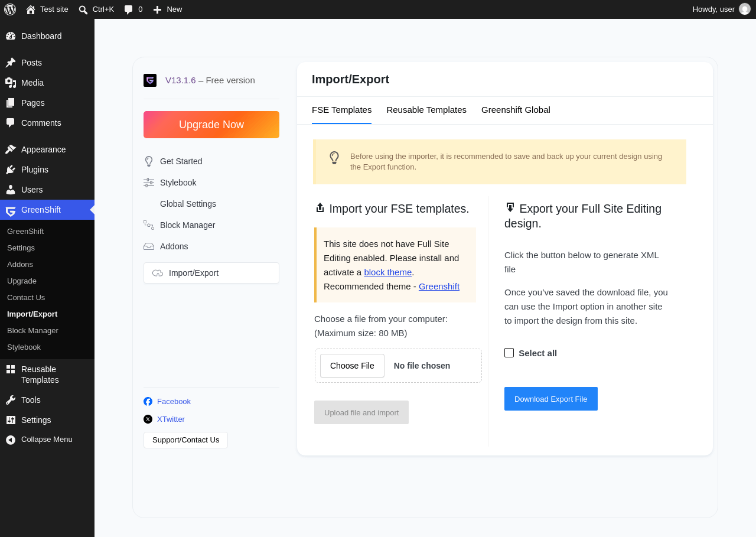Click the New label in admin bar
756x537 pixels.
[x=174, y=9]
